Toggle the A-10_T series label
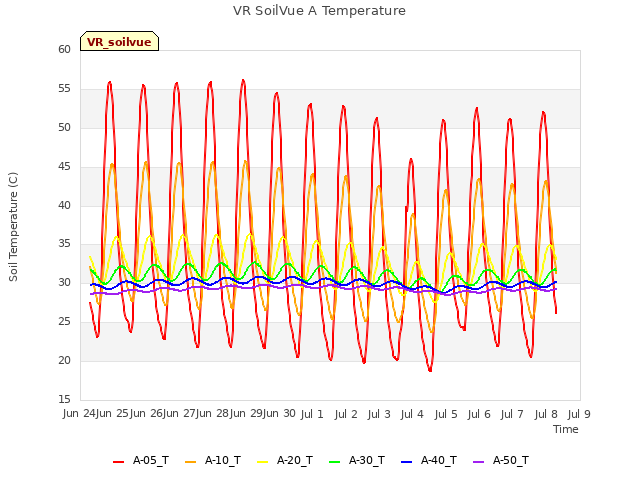 click(223, 461)
